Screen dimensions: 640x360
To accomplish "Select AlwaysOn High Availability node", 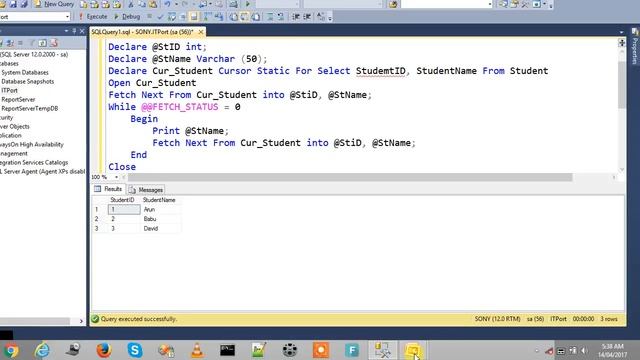I will coord(32,144).
